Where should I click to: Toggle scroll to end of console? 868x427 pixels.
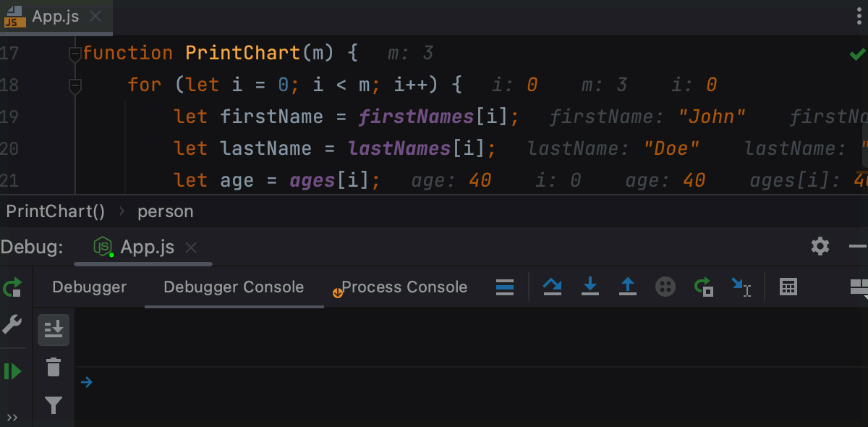(x=54, y=329)
